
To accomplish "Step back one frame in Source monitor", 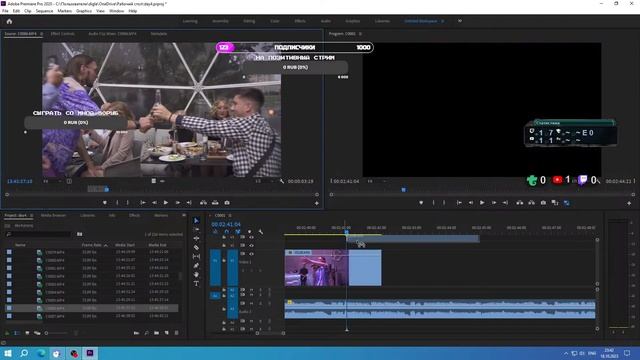I will (154, 202).
